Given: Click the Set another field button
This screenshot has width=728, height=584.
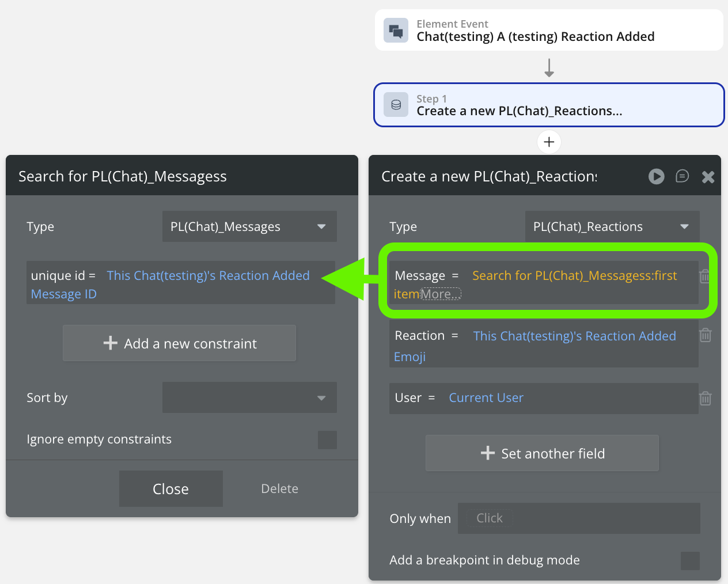Looking at the screenshot, I should (x=542, y=453).
